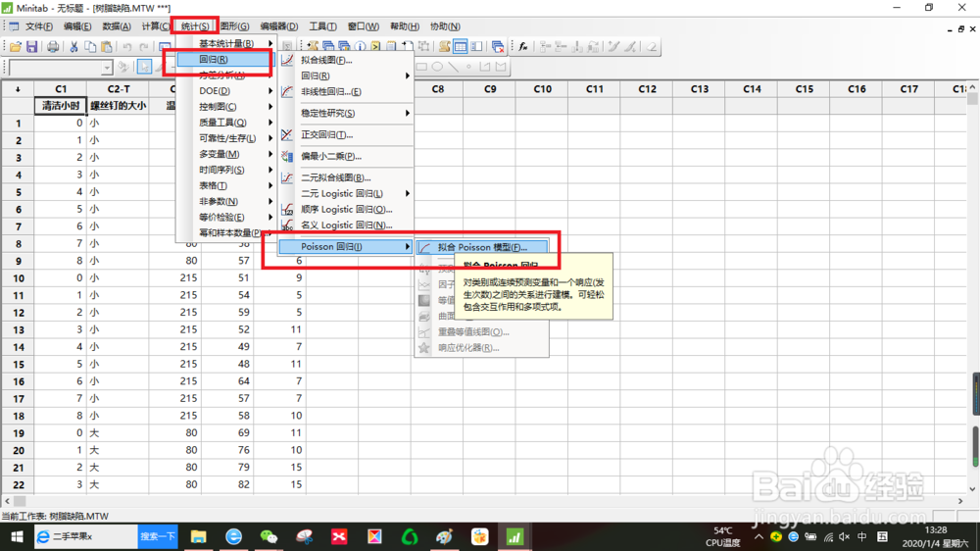Select the line drawing tool

(453, 67)
